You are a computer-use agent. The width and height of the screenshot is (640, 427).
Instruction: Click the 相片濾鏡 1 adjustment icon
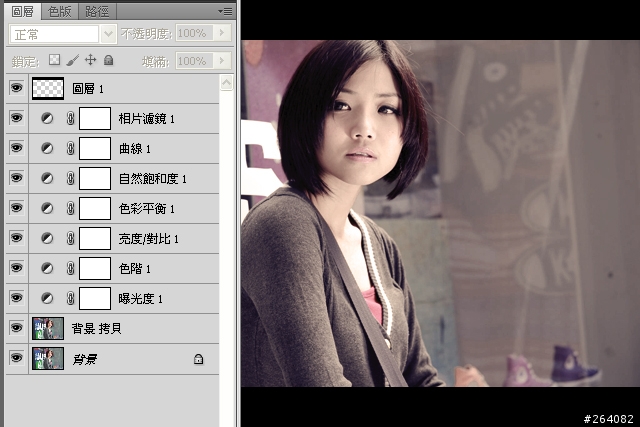(47, 118)
